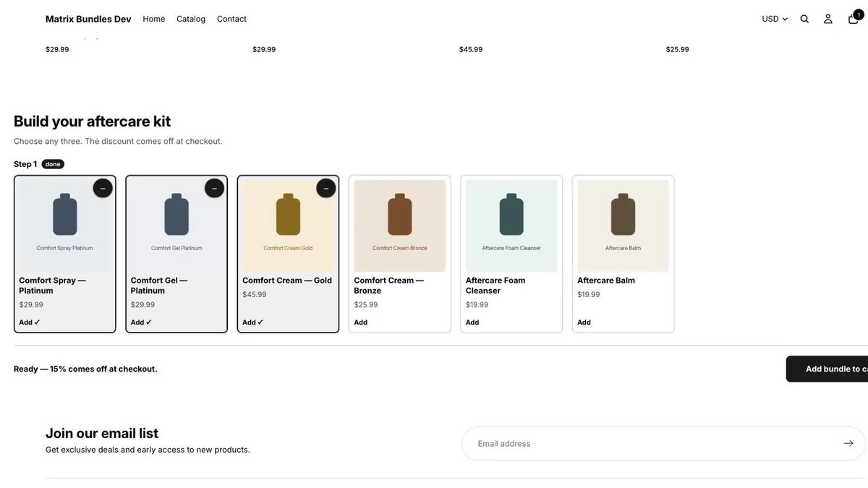Click the Add bundle to cart button
This screenshot has width=868, height=488.
click(827, 369)
